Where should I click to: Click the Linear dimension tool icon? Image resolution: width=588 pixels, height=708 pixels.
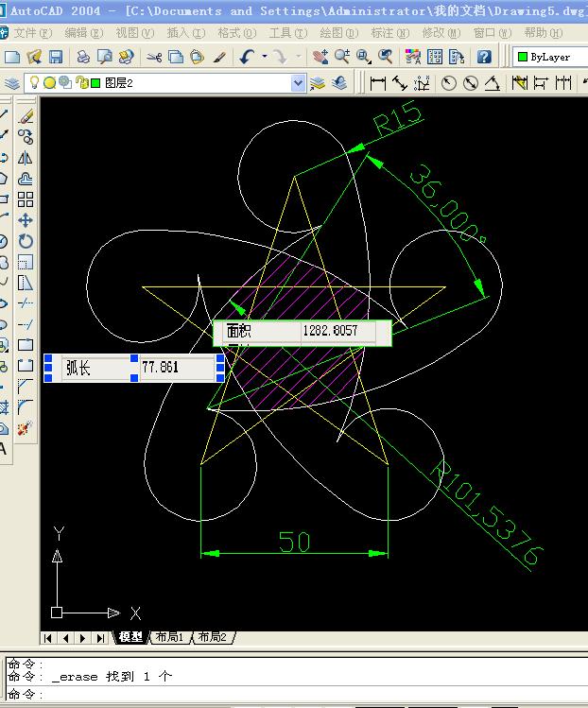click(377, 83)
